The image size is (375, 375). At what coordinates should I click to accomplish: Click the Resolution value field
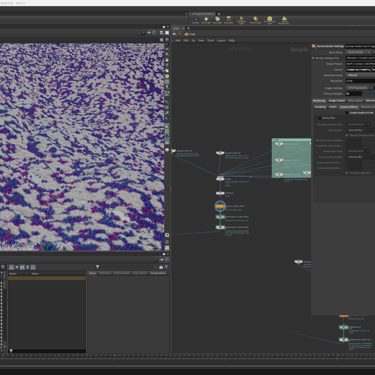tap(360, 81)
